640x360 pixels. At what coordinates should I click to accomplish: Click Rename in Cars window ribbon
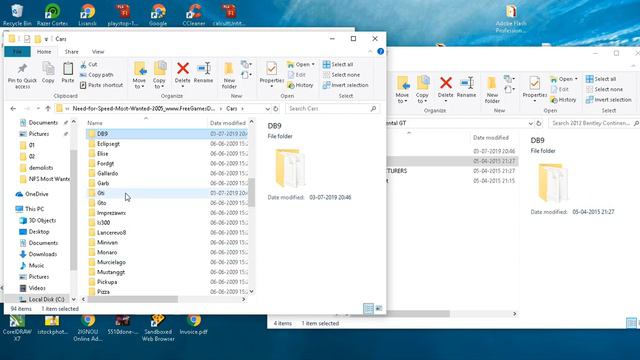coord(203,73)
